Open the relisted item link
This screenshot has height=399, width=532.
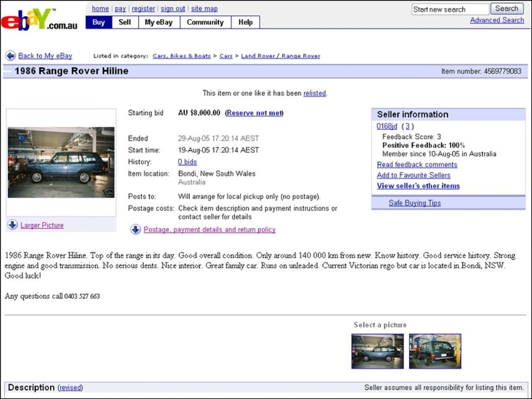pos(314,93)
